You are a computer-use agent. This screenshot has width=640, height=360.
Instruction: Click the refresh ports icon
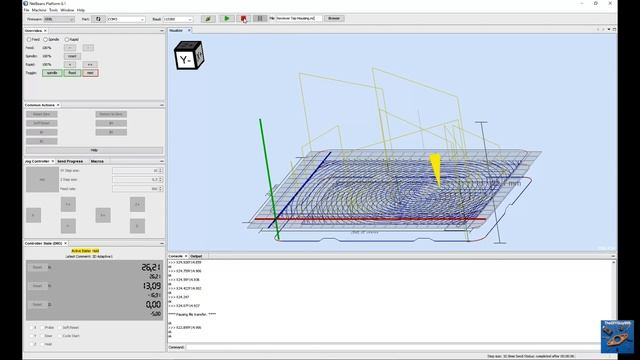click(98, 19)
